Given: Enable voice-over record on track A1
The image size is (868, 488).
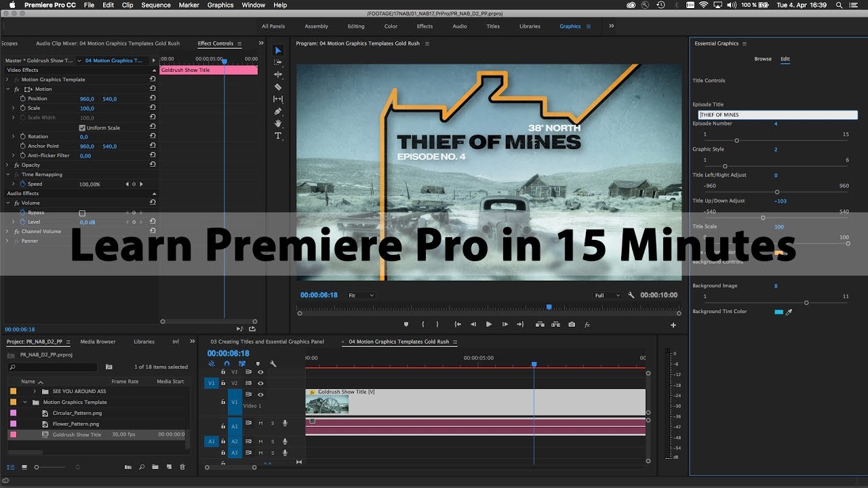Looking at the screenshot, I should [x=285, y=423].
